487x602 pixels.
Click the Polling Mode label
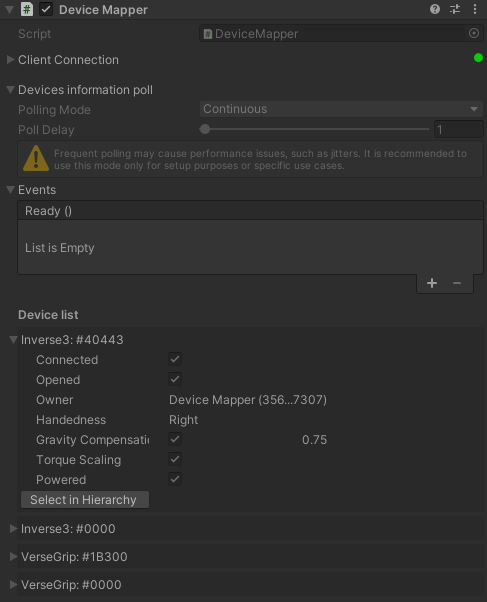coord(54,110)
